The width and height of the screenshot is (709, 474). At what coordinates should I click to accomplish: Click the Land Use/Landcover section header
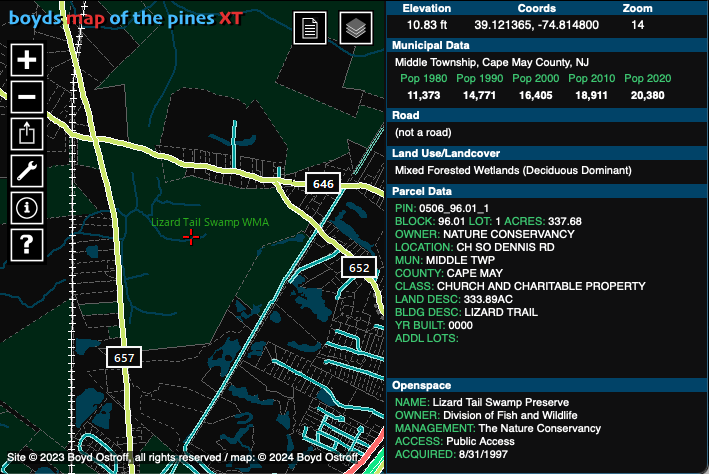tap(546, 152)
